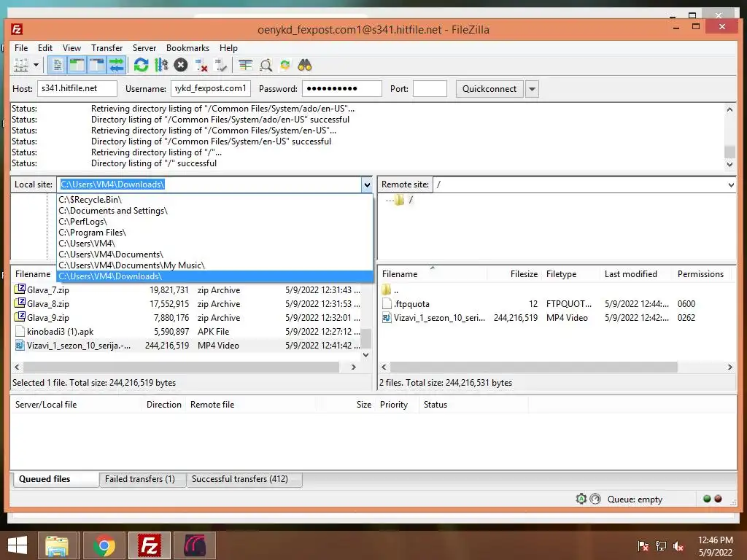Switch to the Queued files tab
747x560 pixels.
point(54,479)
